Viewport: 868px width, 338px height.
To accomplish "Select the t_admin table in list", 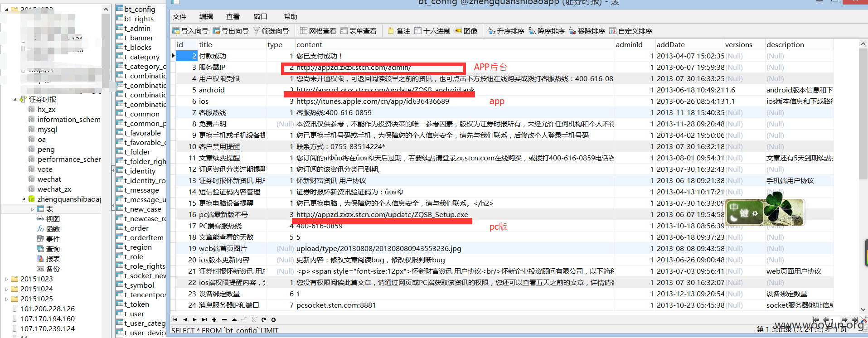I will click(134, 28).
